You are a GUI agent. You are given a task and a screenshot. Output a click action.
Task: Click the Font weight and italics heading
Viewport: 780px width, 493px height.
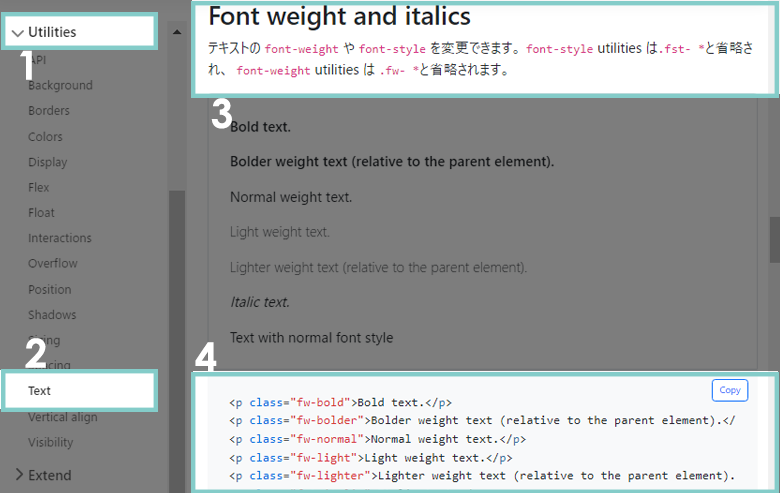tap(339, 17)
